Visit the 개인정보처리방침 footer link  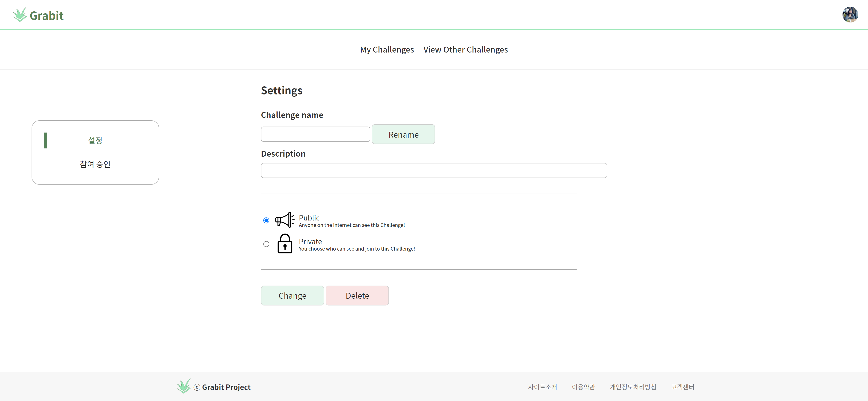click(633, 387)
